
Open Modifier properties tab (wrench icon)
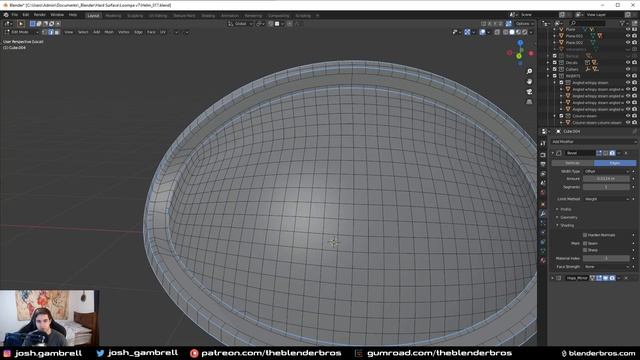(x=543, y=213)
